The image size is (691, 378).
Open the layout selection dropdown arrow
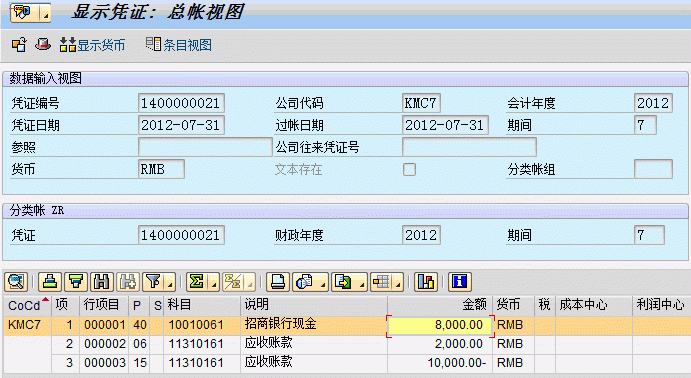click(398, 282)
